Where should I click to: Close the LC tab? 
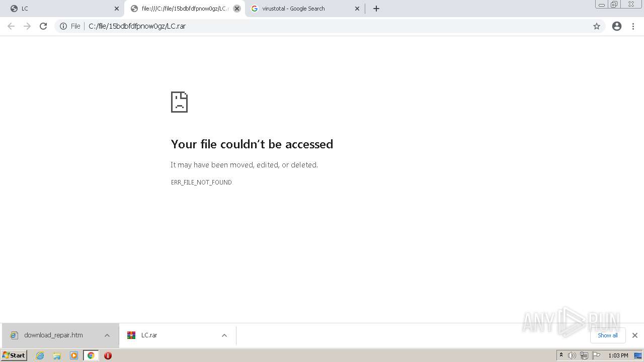pyautogui.click(x=117, y=9)
